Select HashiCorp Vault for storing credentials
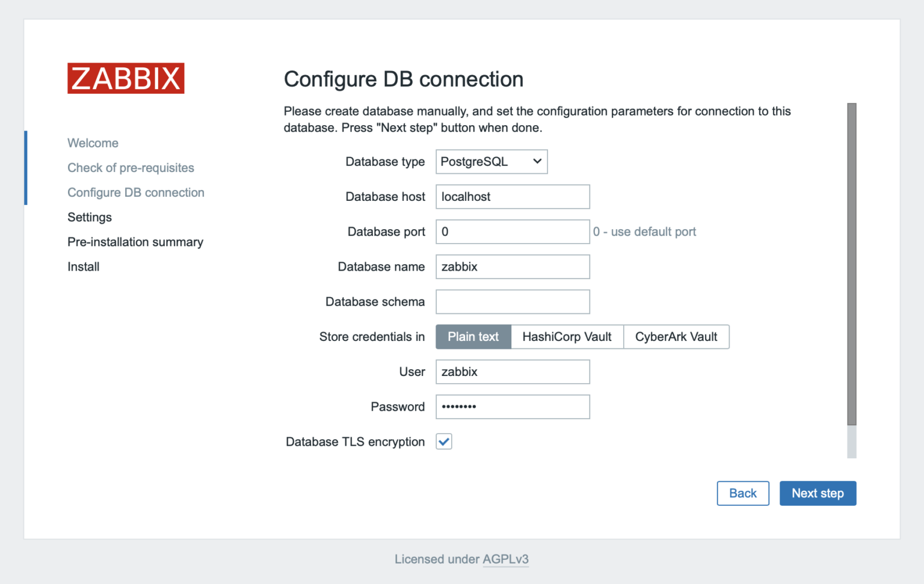The image size is (924, 584). pyautogui.click(x=567, y=337)
